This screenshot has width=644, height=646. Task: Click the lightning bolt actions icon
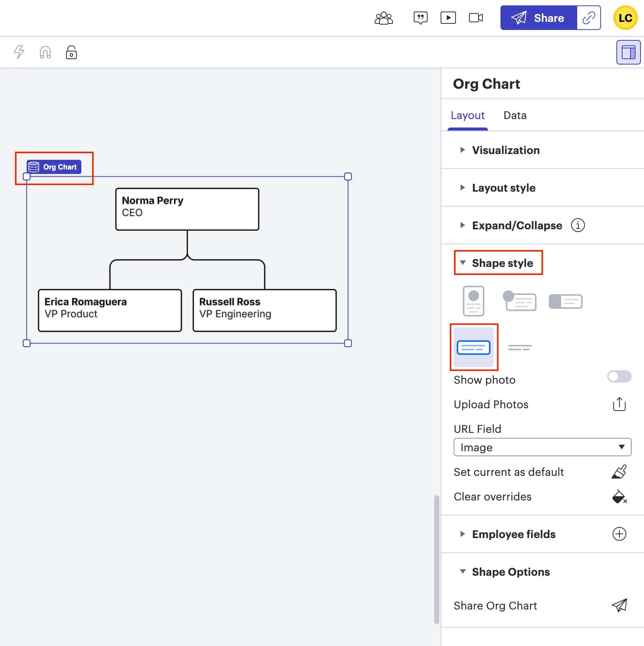(x=19, y=52)
